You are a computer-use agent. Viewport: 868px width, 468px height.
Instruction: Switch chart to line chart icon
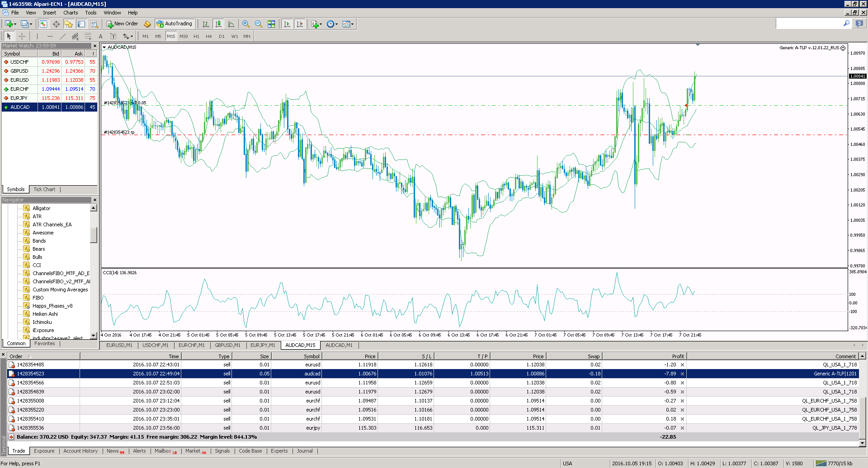pyautogui.click(x=231, y=24)
